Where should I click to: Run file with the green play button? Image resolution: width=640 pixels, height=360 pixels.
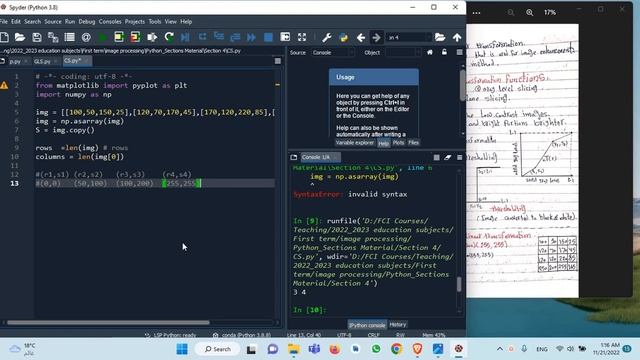click(x=102, y=38)
